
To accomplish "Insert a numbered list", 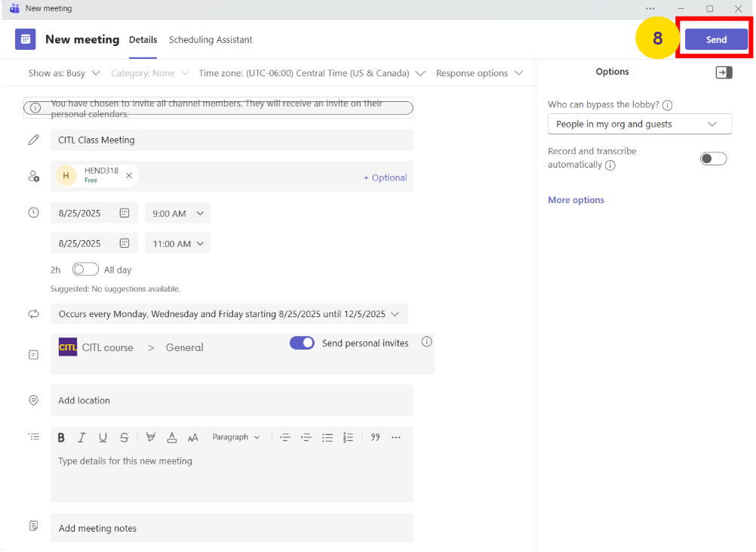I will point(348,437).
